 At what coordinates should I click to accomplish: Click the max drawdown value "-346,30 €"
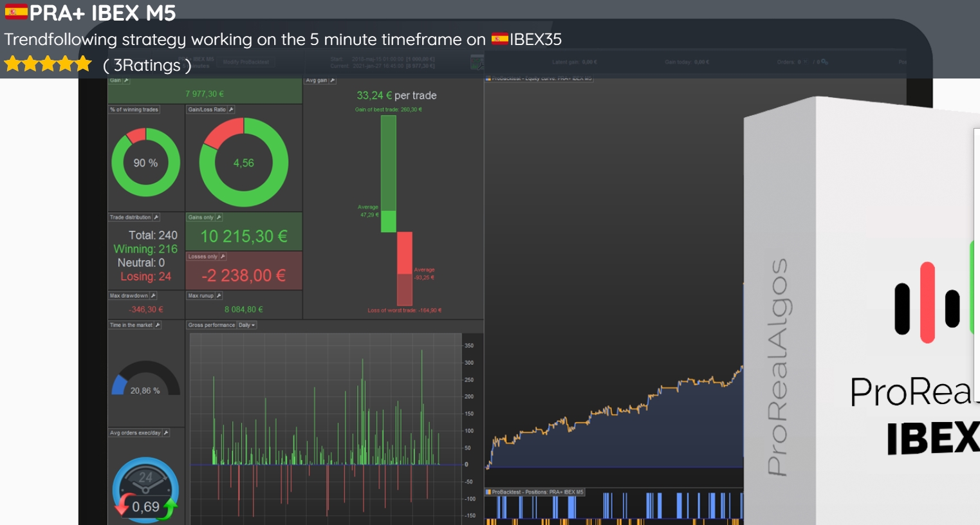(x=146, y=309)
